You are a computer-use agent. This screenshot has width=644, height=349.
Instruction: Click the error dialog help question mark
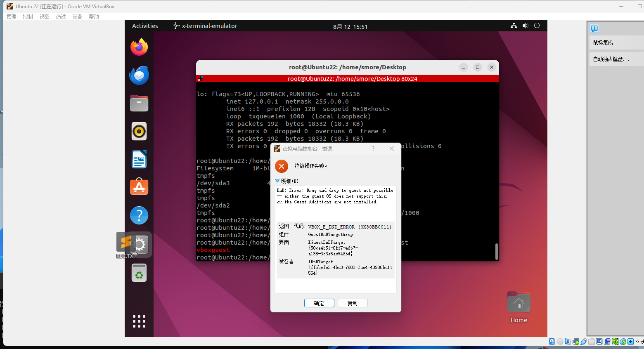[373, 149]
